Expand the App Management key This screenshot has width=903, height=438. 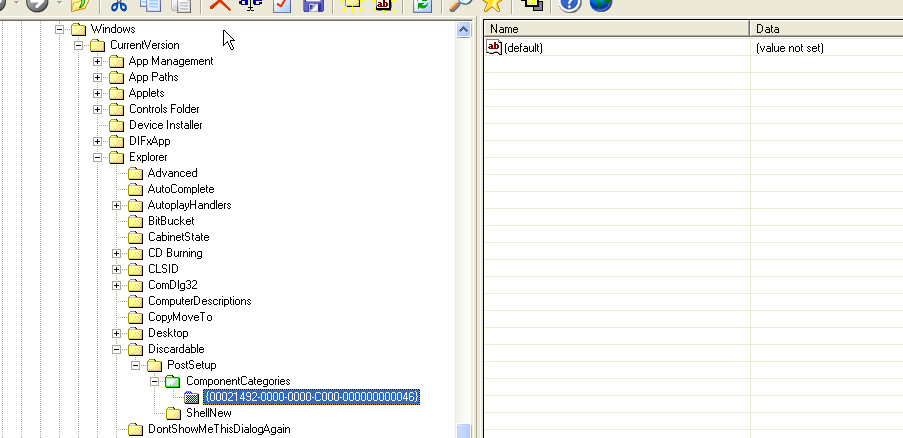click(98, 61)
